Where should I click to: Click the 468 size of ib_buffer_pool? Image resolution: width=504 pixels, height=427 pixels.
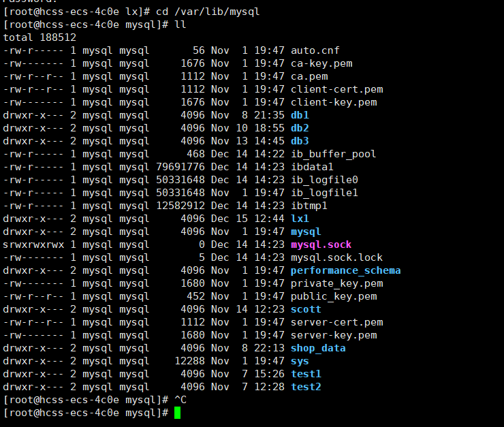click(x=195, y=154)
